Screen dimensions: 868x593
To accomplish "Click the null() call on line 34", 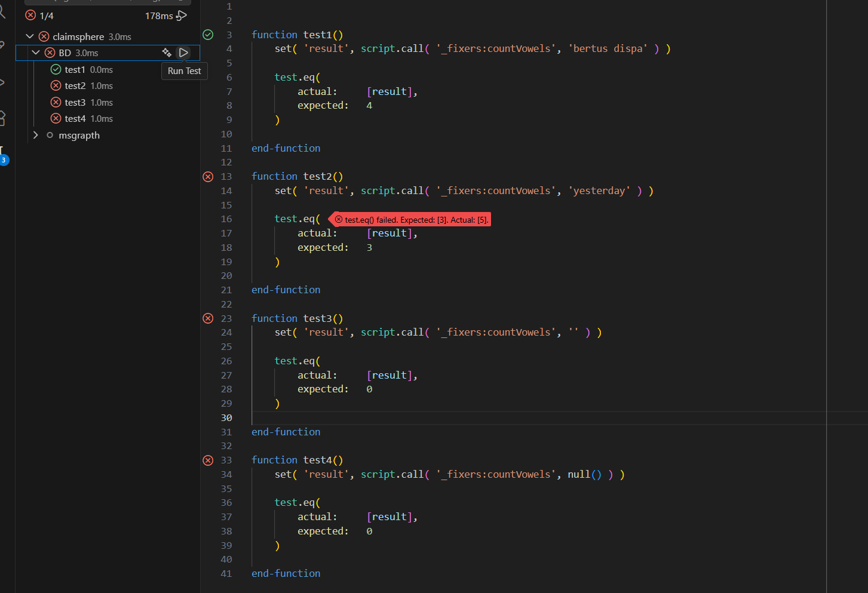I will tap(585, 475).
